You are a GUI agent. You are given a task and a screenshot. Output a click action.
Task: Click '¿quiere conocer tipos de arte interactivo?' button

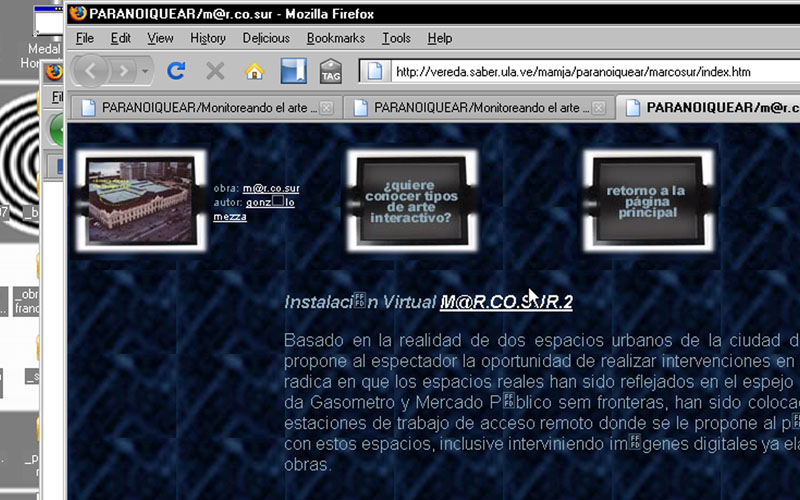[412, 200]
